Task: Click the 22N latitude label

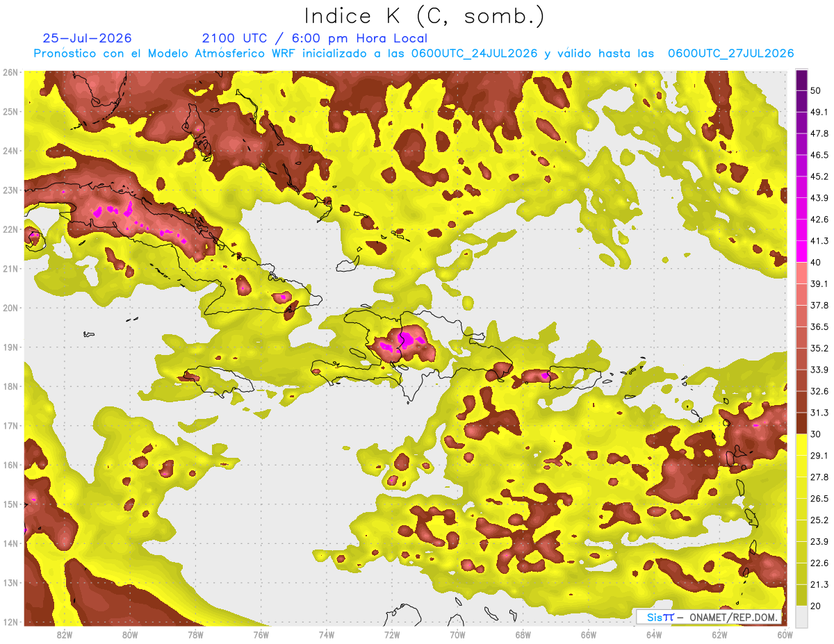Action: point(10,229)
